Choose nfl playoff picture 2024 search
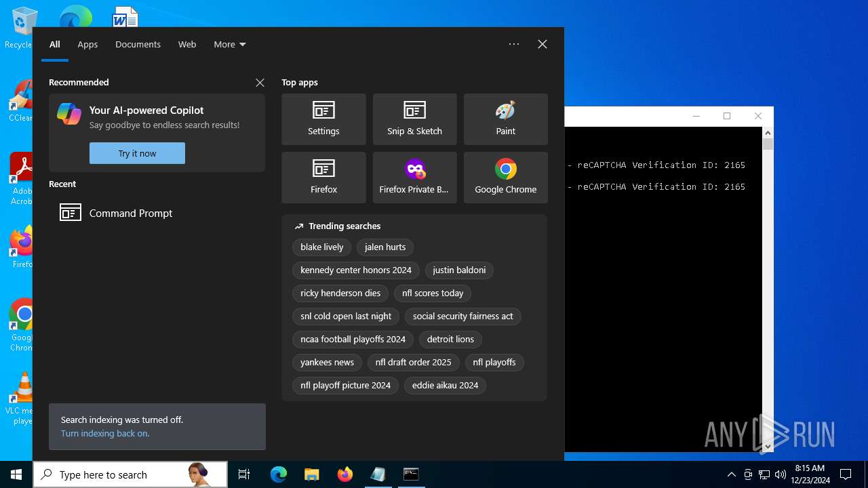Viewport: 868px width, 488px height. 346,386
